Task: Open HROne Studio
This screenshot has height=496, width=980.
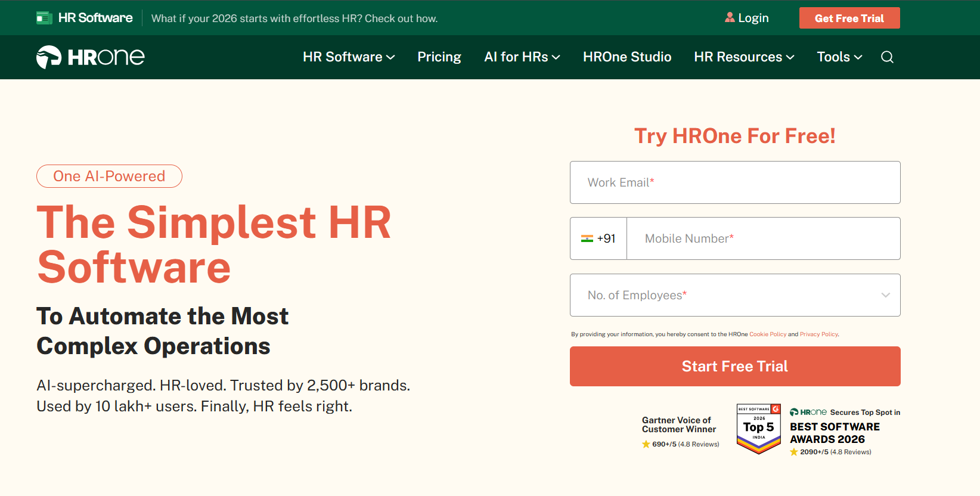Action: coord(627,57)
